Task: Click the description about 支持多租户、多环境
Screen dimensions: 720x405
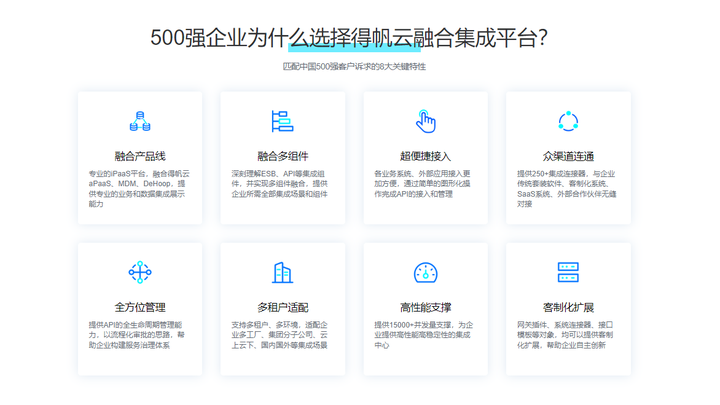Action: (280, 335)
